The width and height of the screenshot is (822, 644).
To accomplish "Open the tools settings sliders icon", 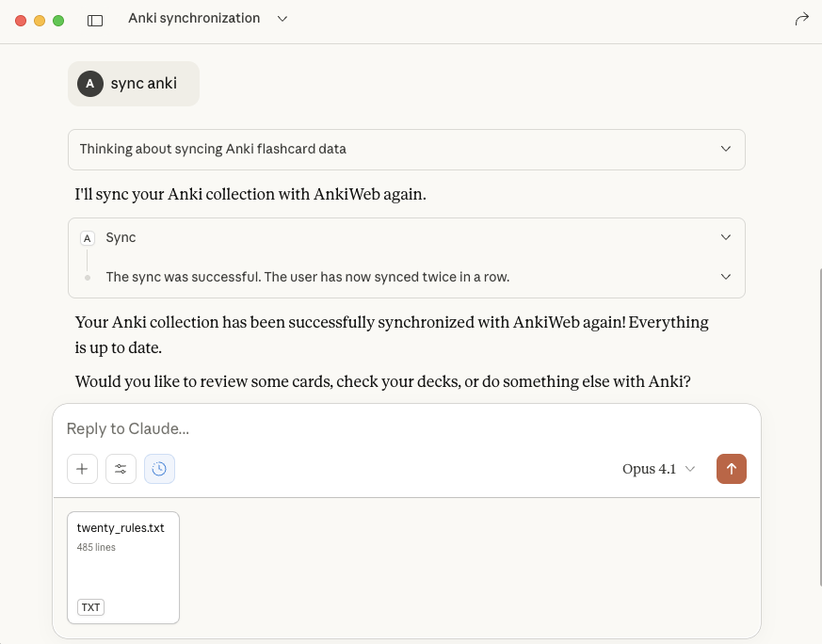I will tap(121, 469).
